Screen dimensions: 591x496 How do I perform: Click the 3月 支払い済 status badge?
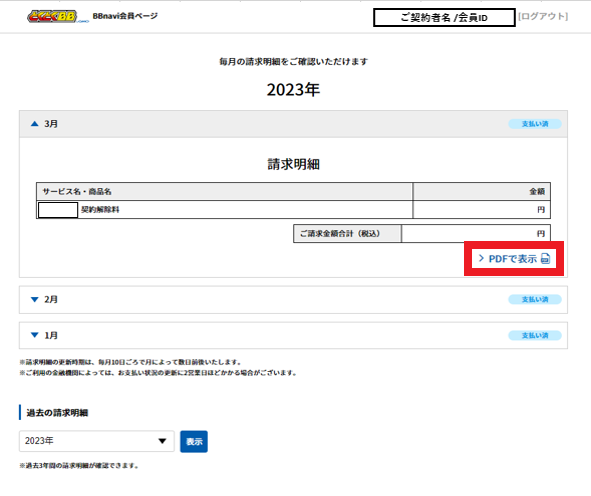click(535, 124)
